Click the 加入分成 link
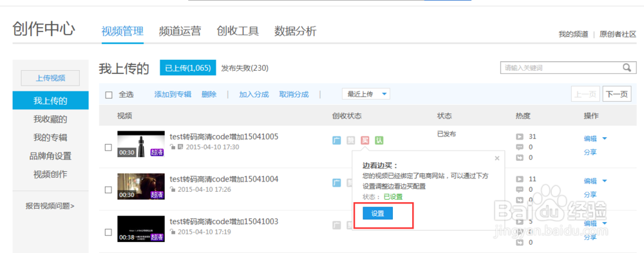This screenshot has height=253, width=644. [254, 95]
